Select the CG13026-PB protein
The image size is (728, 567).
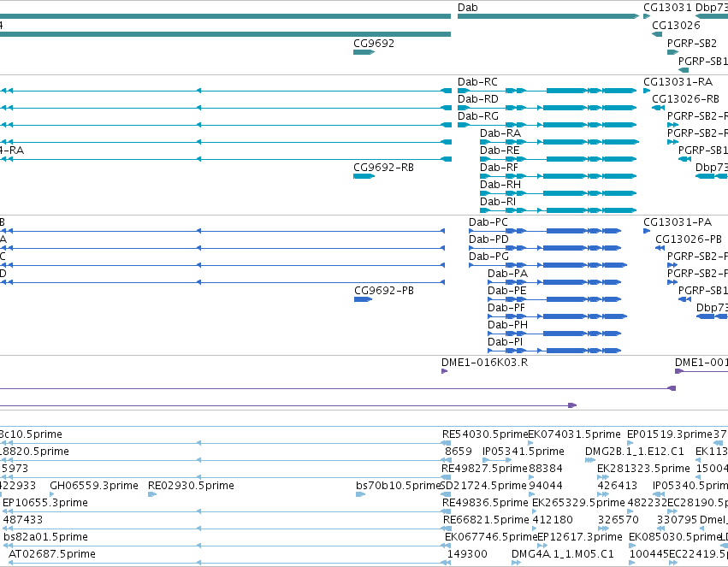(660, 248)
